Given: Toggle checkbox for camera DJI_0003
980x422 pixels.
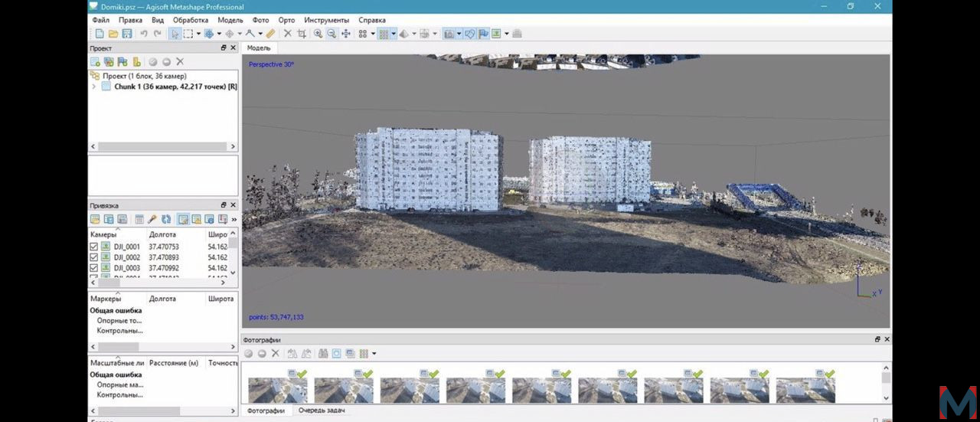Looking at the screenshot, I should [x=94, y=268].
